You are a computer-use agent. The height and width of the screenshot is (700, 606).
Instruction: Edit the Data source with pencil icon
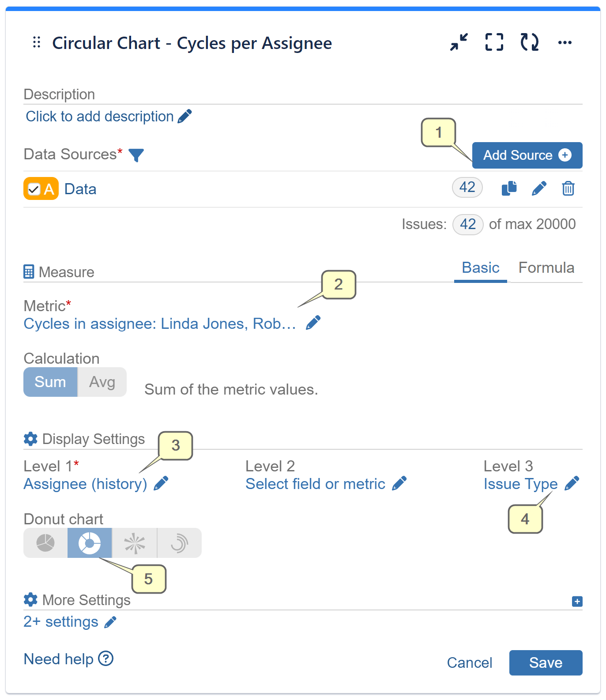click(x=538, y=188)
